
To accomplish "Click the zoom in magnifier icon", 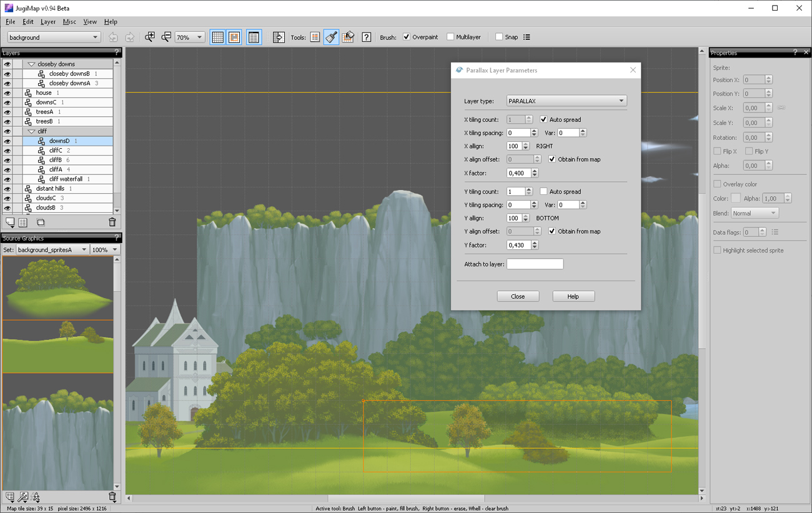I will (x=150, y=37).
